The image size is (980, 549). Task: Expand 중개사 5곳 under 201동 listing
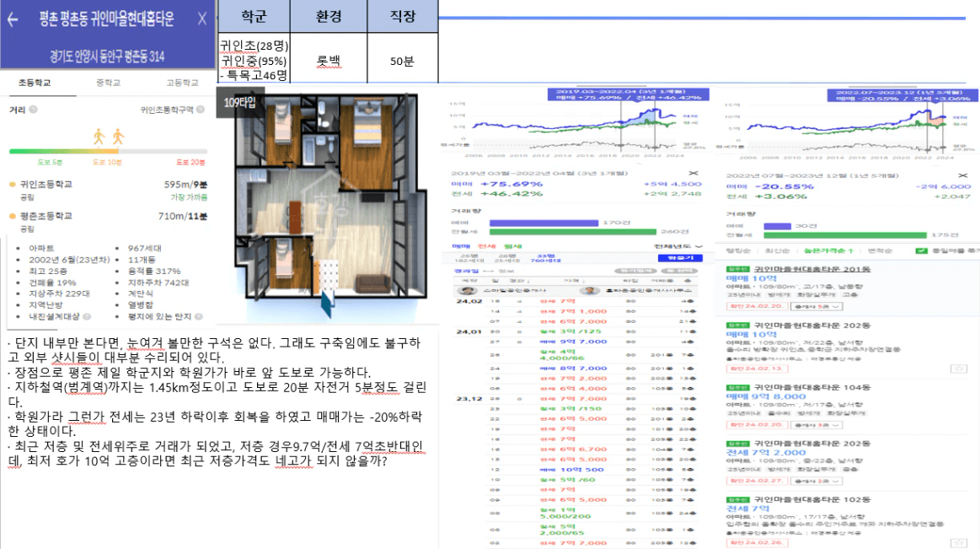pyautogui.click(x=817, y=306)
